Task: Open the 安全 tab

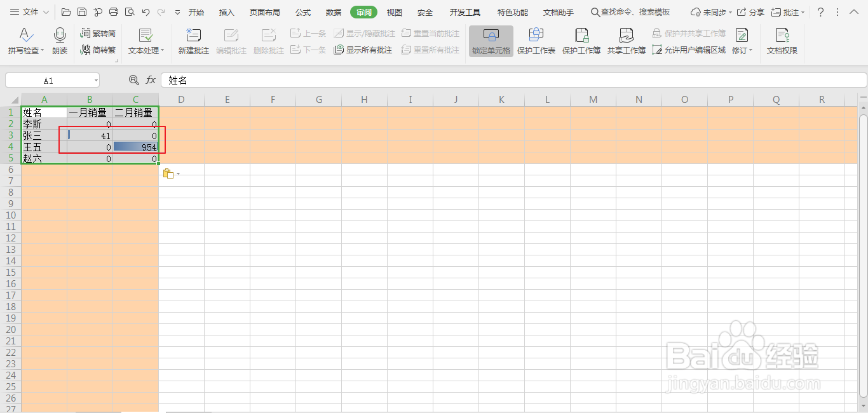Action: click(x=425, y=12)
